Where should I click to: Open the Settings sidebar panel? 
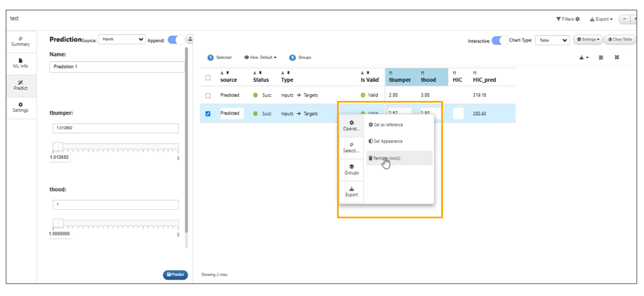(20, 107)
